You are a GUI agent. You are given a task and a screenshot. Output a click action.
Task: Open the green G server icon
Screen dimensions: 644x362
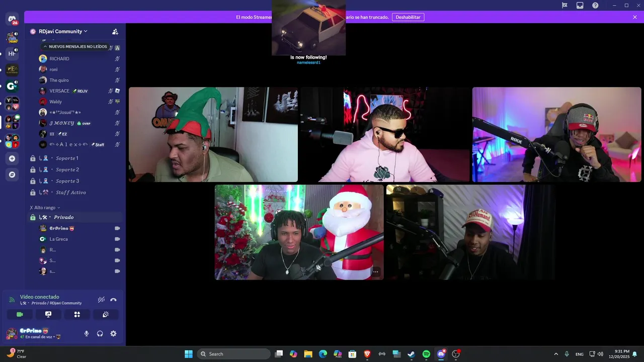pyautogui.click(x=12, y=86)
